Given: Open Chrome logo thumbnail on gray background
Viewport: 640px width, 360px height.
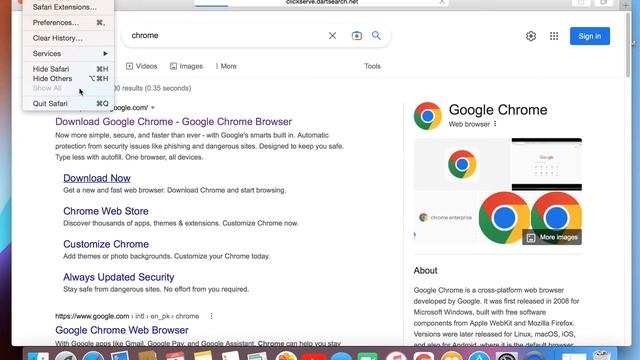Looking at the screenshot, I should [x=462, y=164].
